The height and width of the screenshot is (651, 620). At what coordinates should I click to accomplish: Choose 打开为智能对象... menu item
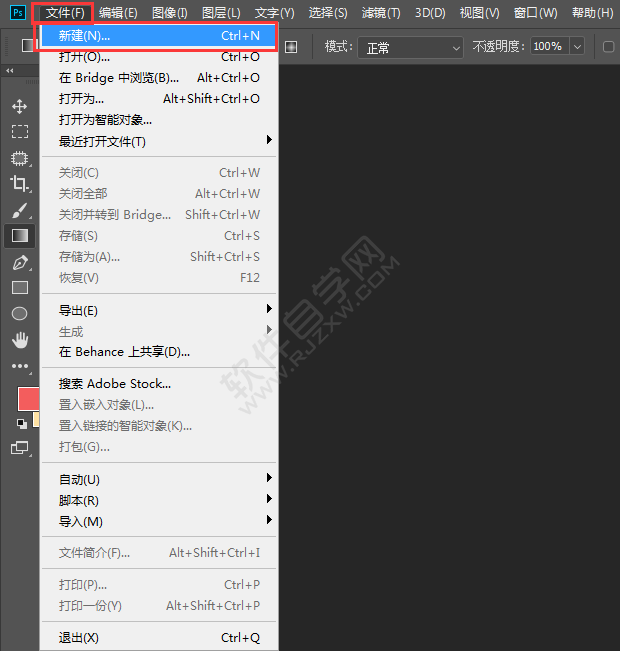tap(158, 120)
